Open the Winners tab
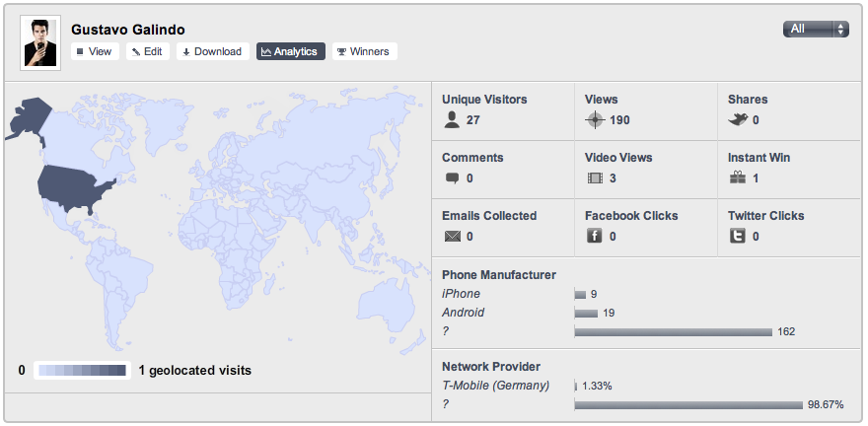 click(x=365, y=51)
